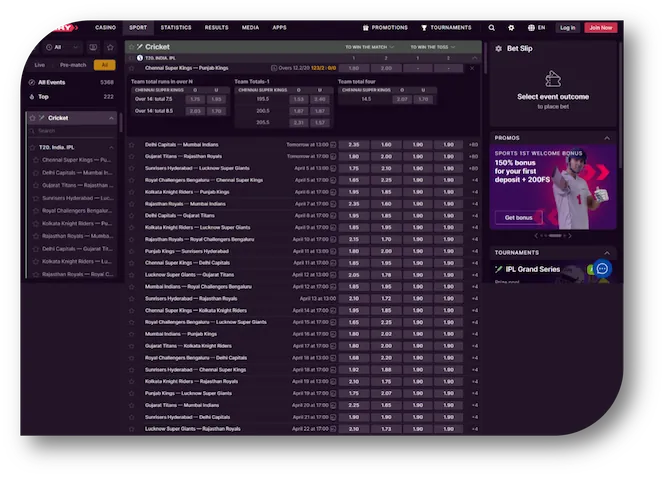Switch filter to Pre-match events
665x477 pixels.
71,65
